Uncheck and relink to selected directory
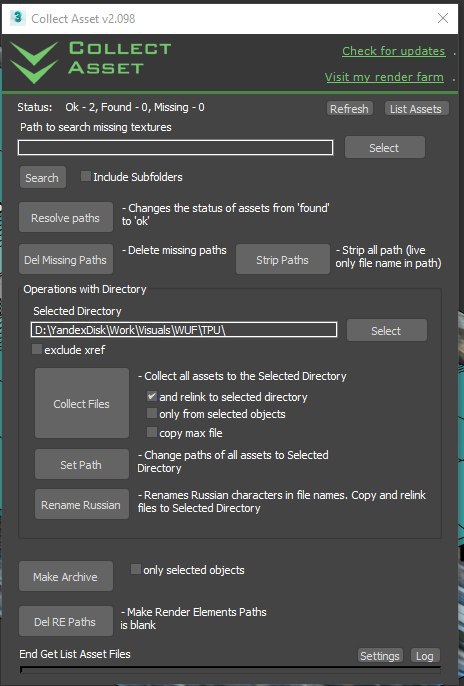This screenshot has width=464, height=686. pos(151,396)
